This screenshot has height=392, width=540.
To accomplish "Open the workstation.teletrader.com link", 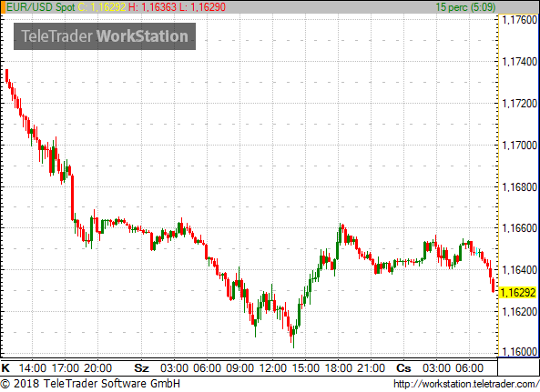I will tap(466, 384).
